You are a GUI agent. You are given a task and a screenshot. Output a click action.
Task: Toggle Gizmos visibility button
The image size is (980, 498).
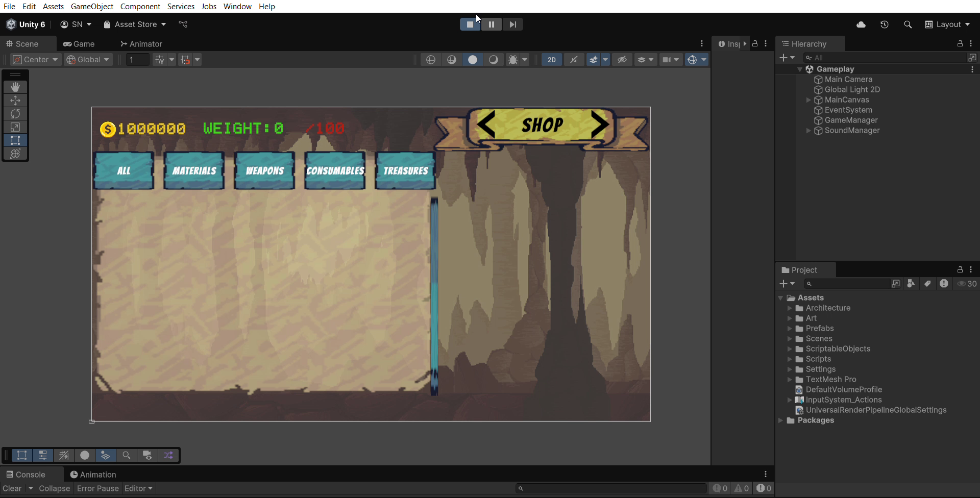coord(692,60)
